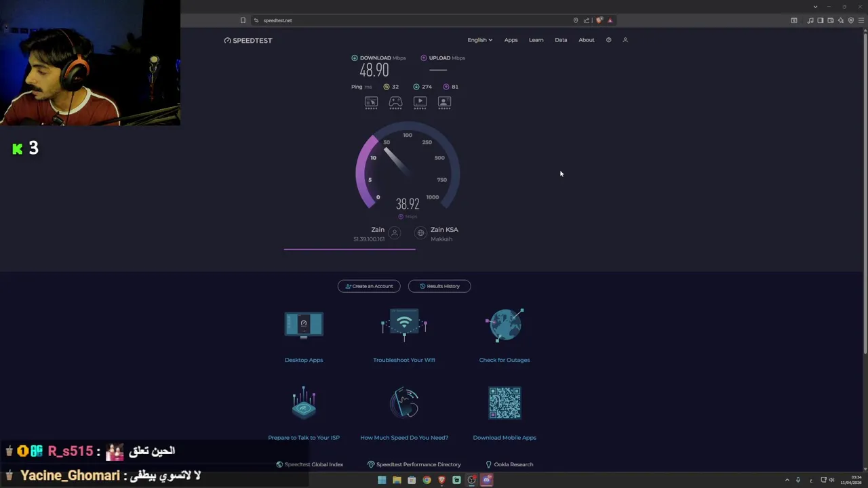Open Troubleshoot Your Wifi link
The height and width of the screenshot is (488, 868).
pos(404,360)
